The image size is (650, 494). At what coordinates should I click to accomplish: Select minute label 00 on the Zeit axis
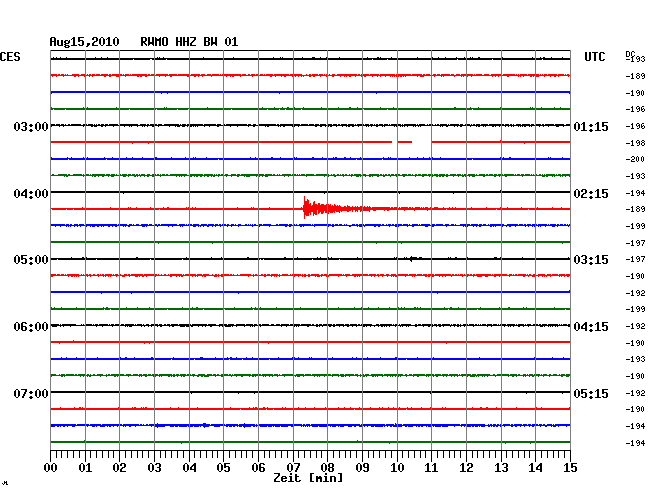tap(51, 468)
